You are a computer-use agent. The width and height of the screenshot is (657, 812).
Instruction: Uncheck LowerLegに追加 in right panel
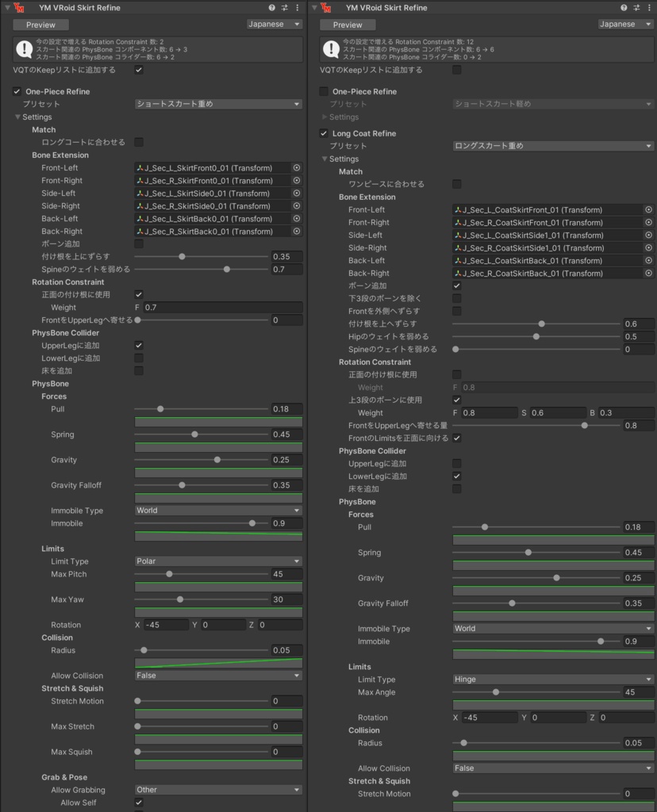tap(456, 476)
